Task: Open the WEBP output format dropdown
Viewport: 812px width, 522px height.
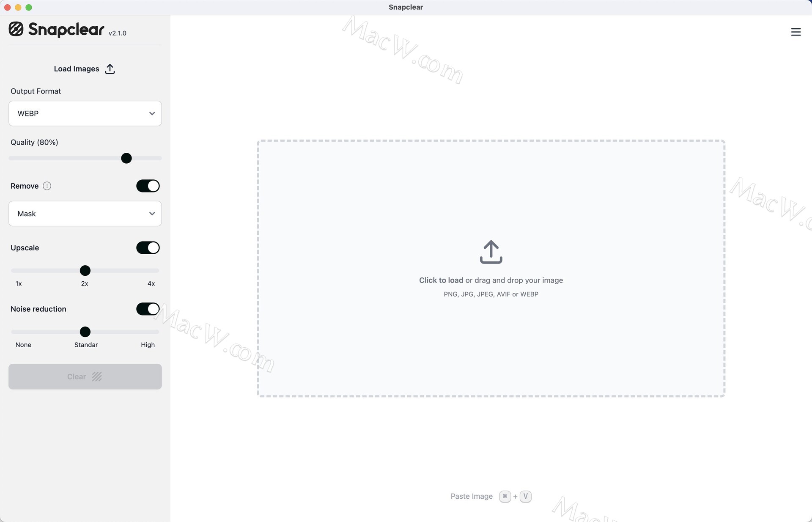Action: pos(85,113)
